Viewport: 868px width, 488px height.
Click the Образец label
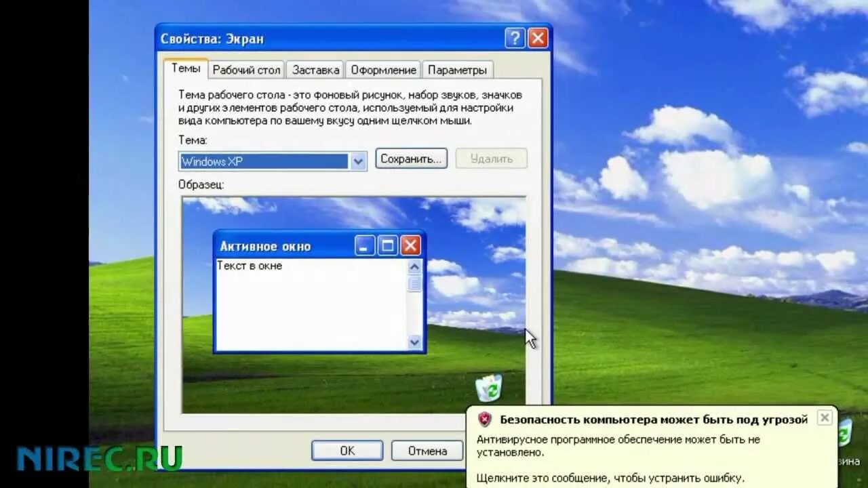coord(201,184)
